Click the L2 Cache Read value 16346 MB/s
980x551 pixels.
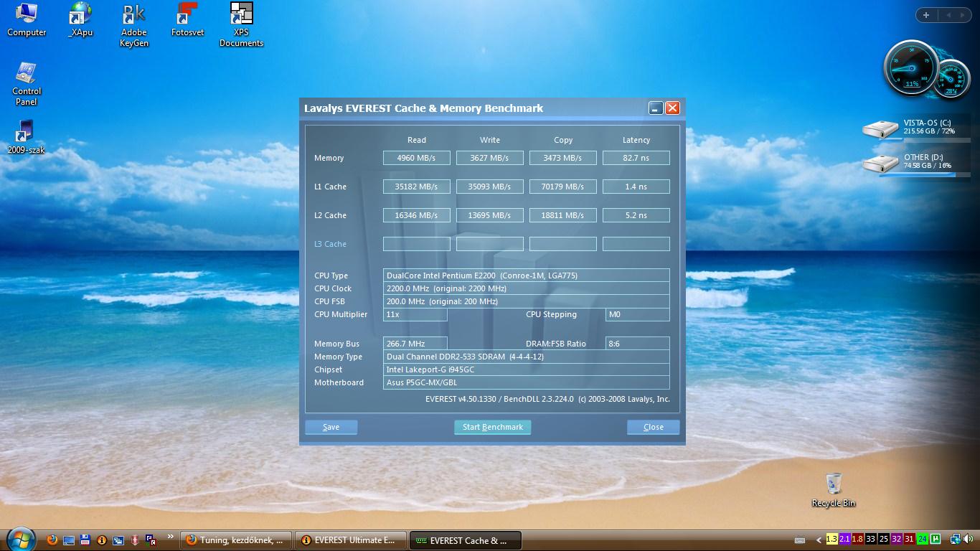point(417,215)
